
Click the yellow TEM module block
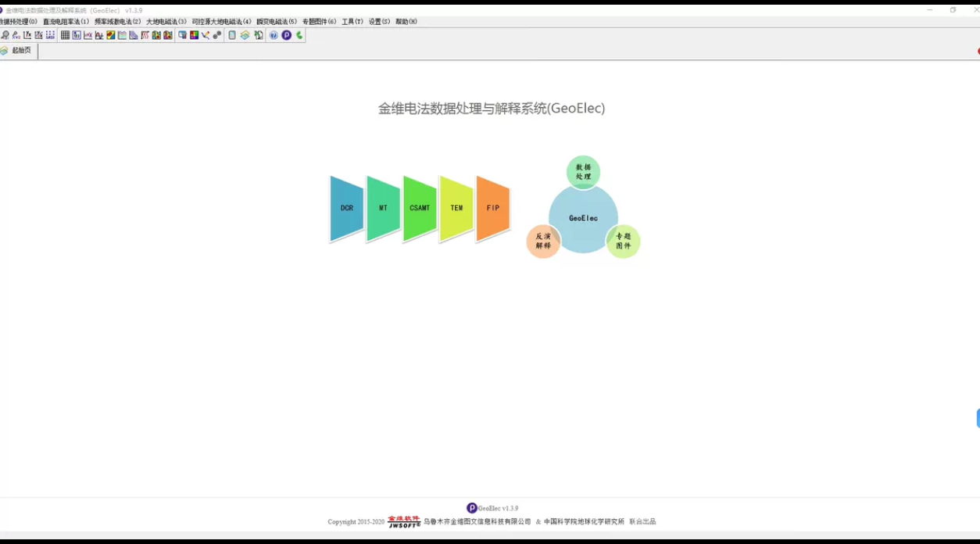point(456,209)
